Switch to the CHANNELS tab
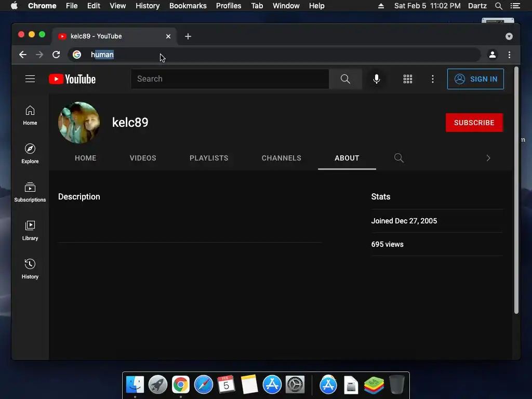Screen dimensions: 532x399 (x=281, y=158)
